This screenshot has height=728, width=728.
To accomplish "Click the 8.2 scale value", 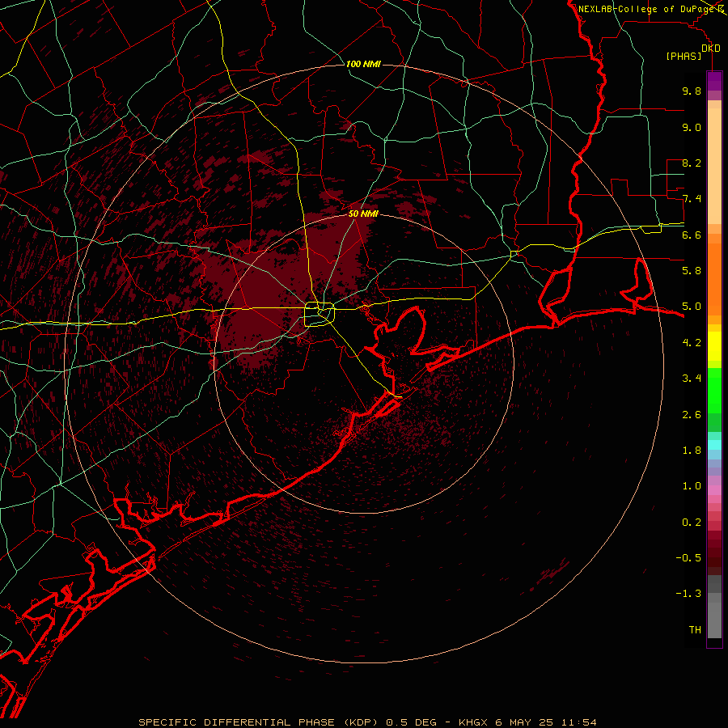I will pos(692,163).
